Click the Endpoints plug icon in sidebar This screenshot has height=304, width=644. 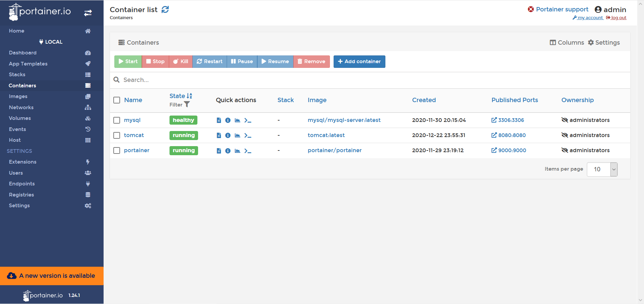pos(88,184)
